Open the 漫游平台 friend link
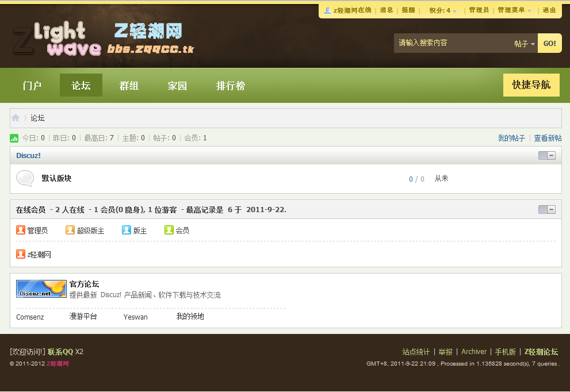The width and height of the screenshot is (570, 392). tap(83, 317)
